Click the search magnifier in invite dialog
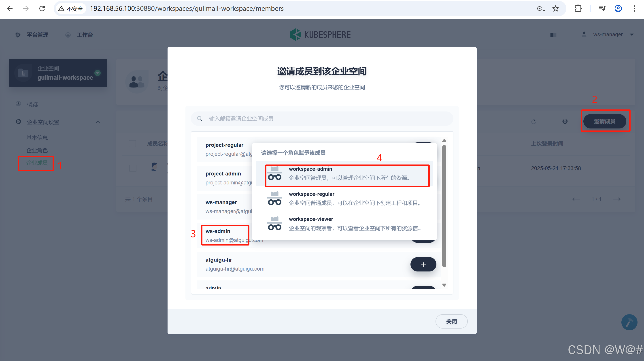The width and height of the screenshot is (644, 361). pos(200,119)
